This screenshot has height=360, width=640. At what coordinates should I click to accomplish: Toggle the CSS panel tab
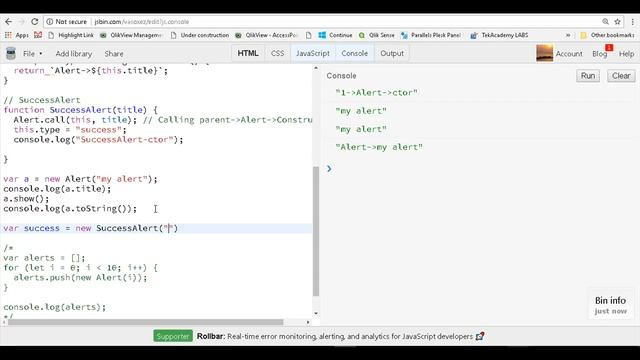(278, 53)
